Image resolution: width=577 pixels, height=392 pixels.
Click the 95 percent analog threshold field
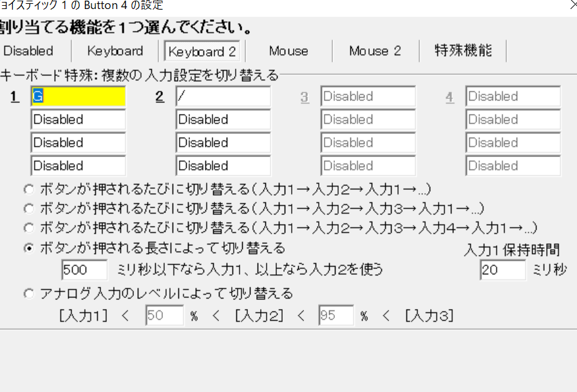336,315
